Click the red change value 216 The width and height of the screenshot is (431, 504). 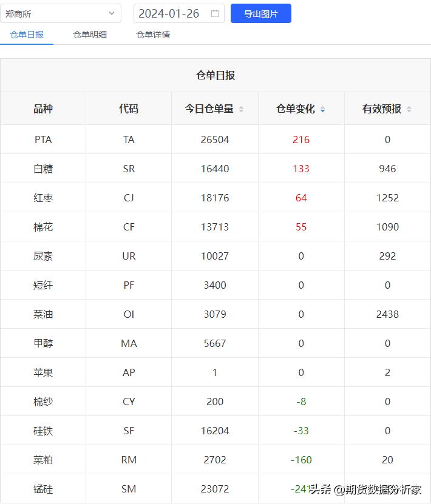[301, 139]
